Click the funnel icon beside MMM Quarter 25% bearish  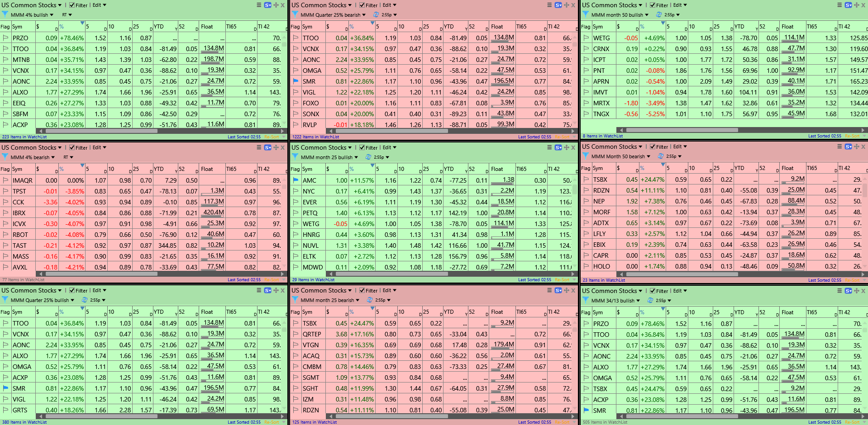(295, 14)
